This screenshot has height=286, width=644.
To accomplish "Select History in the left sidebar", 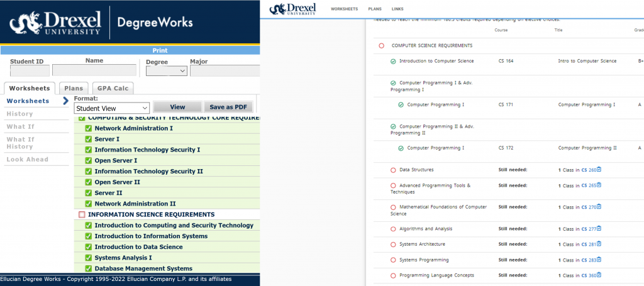I will 19,114.
